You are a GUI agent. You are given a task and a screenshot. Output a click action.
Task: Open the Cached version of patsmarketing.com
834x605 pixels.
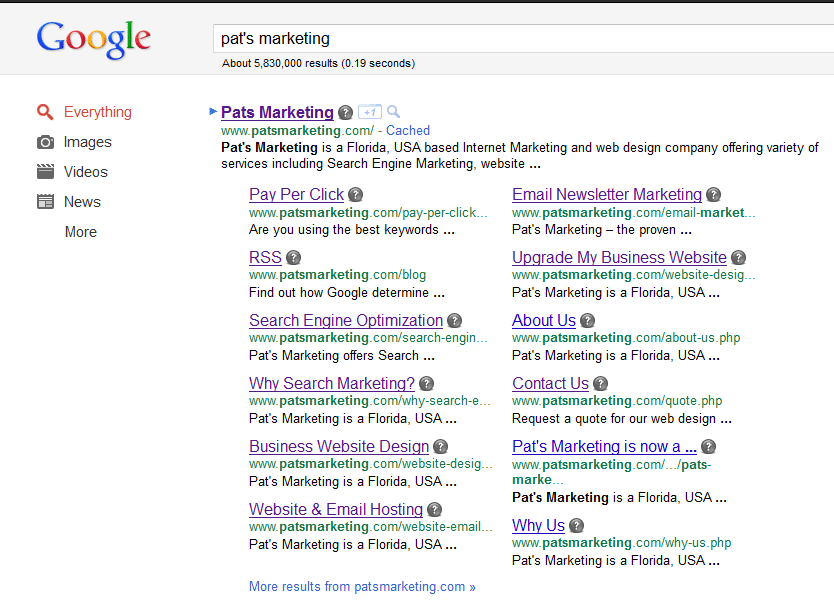tap(408, 130)
